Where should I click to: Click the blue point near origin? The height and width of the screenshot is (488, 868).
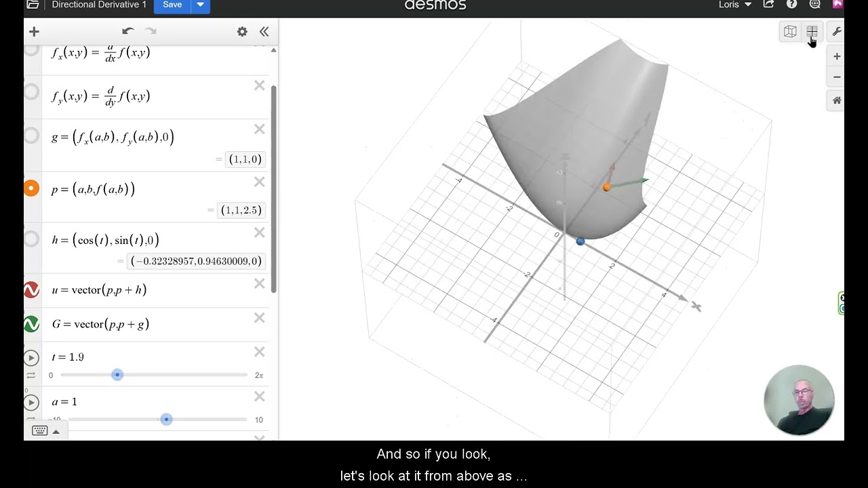[580, 241]
